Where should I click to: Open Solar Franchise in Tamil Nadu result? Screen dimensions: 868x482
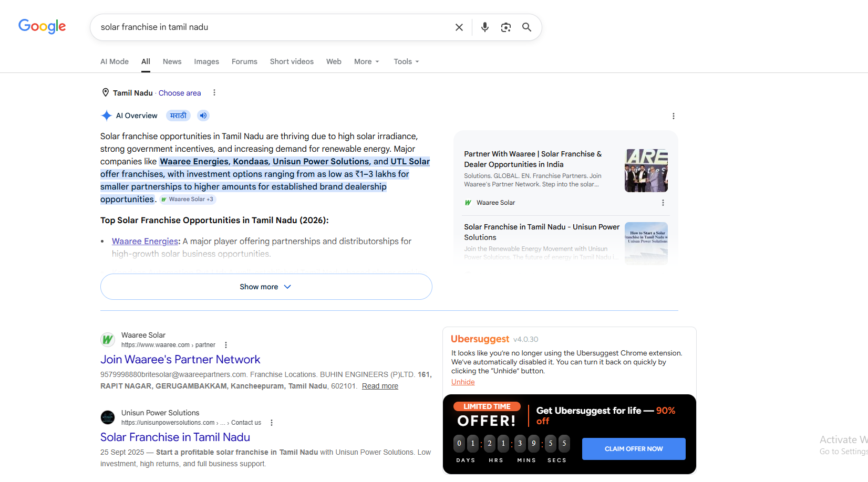pyautogui.click(x=175, y=437)
